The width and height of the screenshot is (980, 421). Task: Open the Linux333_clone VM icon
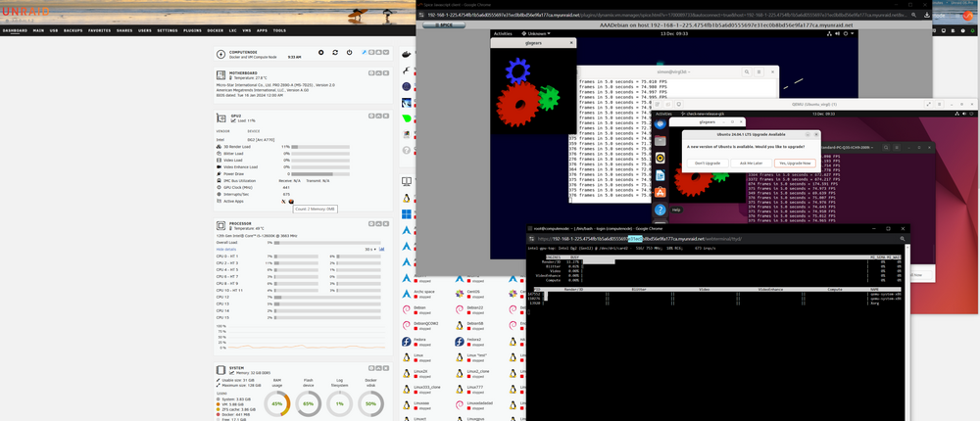[407, 389]
